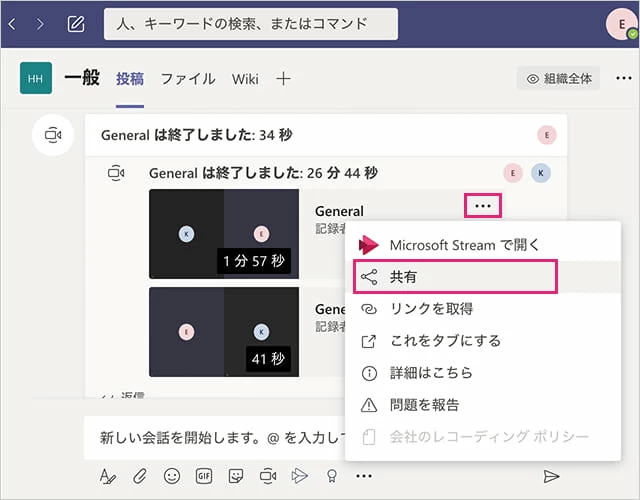This screenshot has height=500, width=640.
Task: Click the new conversation message box
Action: pyautogui.click(x=215, y=438)
